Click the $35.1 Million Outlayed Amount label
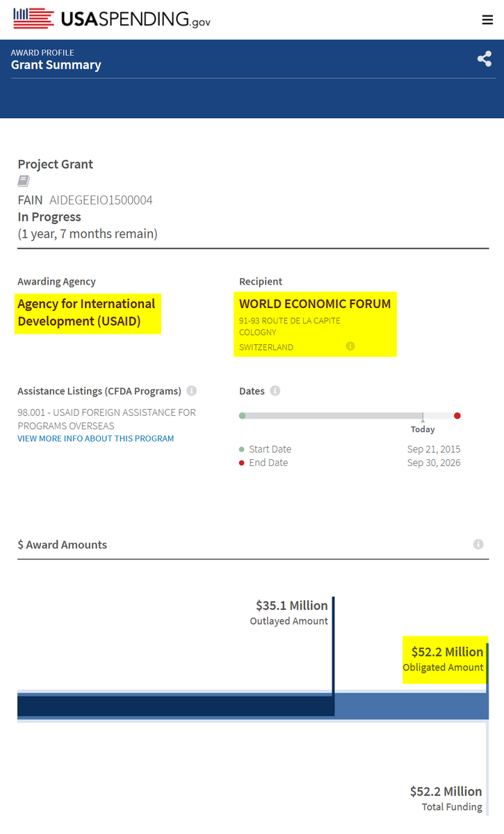 click(x=291, y=612)
